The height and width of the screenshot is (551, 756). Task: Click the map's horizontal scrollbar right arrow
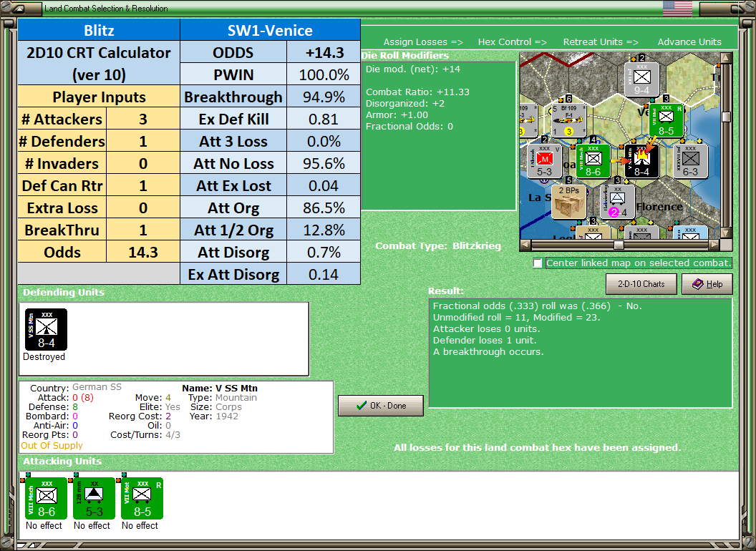point(714,245)
